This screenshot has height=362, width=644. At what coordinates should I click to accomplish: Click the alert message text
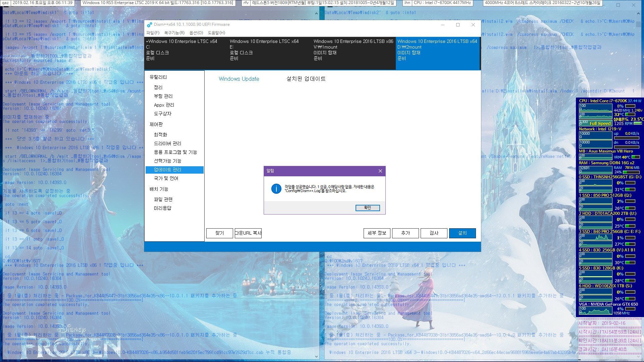(x=329, y=189)
